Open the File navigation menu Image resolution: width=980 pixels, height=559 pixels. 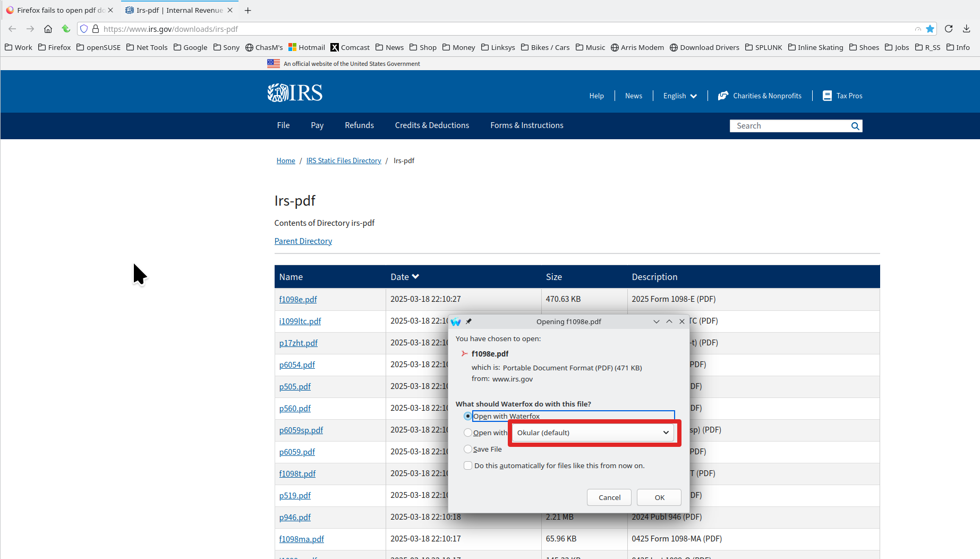coord(283,125)
